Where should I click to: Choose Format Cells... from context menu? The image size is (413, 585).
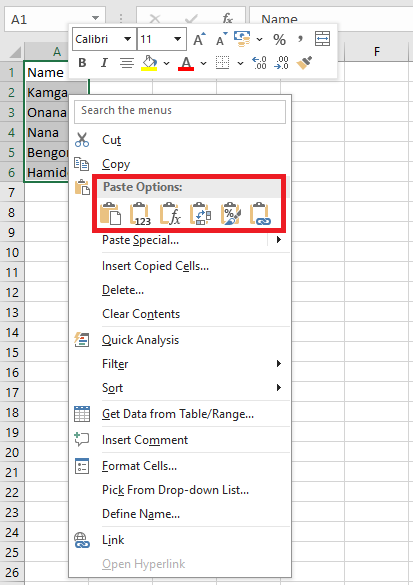[140, 466]
